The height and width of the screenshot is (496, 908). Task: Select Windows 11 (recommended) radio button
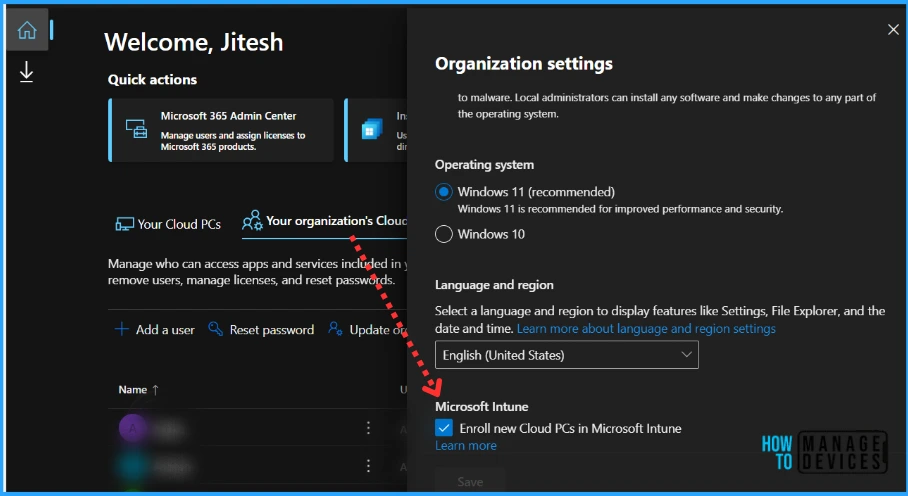pos(444,192)
